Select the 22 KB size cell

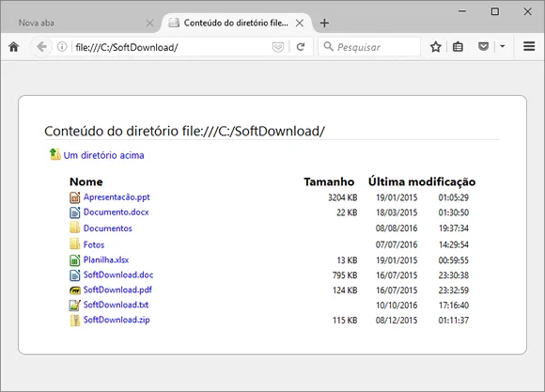347,212
